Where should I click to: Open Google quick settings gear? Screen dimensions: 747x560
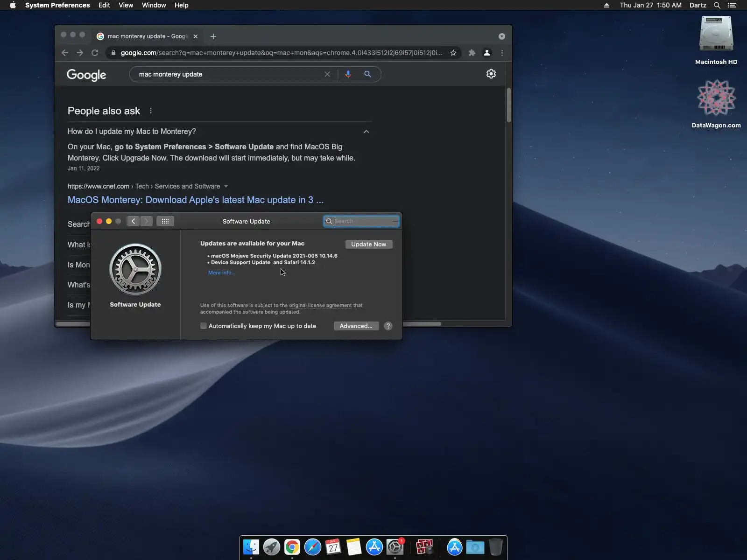pos(491,74)
